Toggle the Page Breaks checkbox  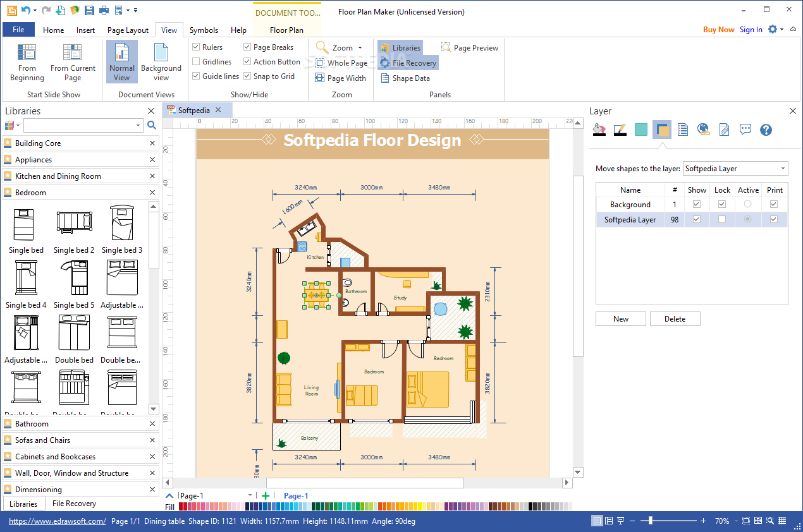pyautogui.click(x=247, y=47)
